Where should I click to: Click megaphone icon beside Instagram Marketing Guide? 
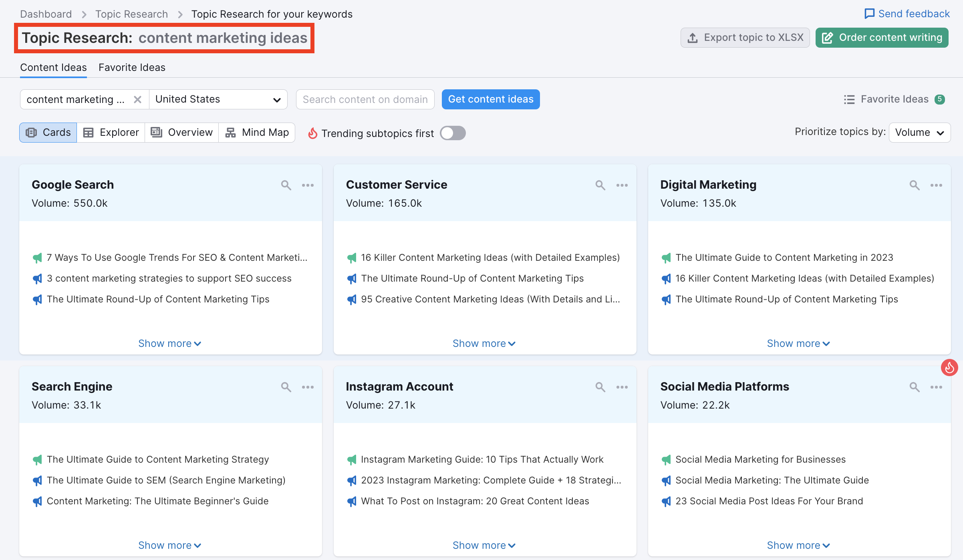coord(352,460)
